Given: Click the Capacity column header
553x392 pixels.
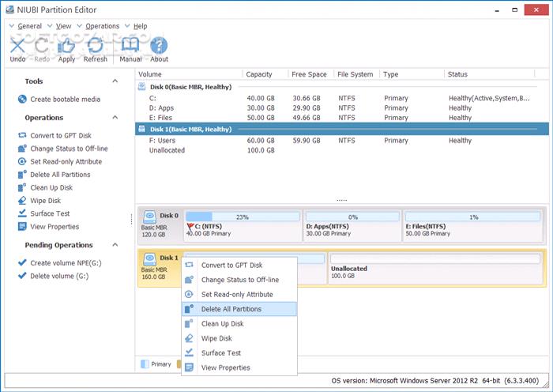Looking at the screenshot, I should 259,74.
